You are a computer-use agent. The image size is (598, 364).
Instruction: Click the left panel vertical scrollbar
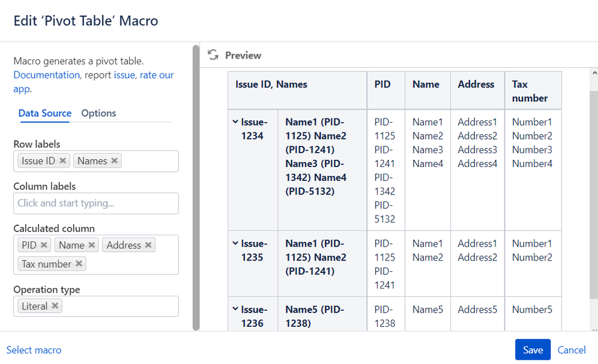click(196, 186)
